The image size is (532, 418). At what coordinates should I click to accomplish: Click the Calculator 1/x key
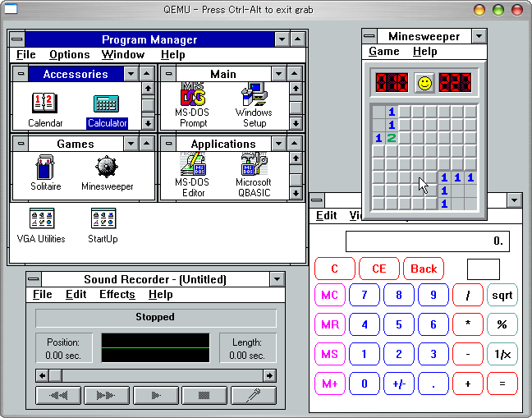[502, 354]
